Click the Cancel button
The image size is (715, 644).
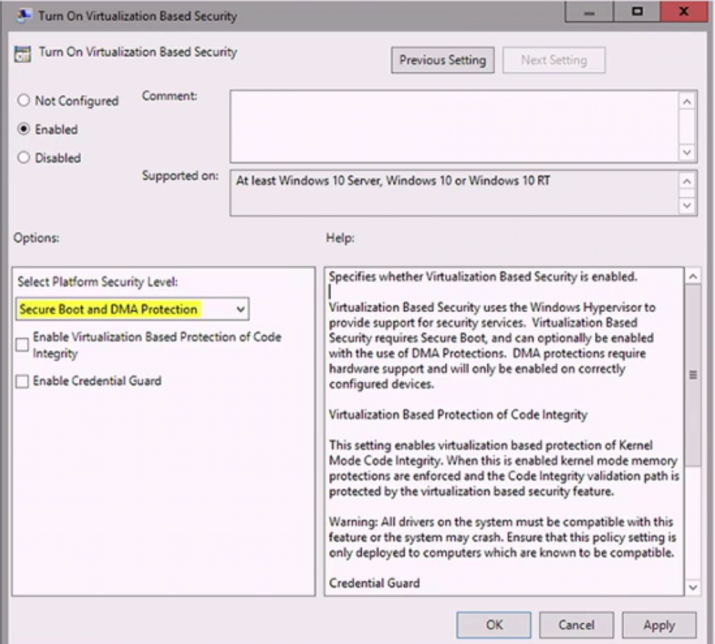click(x=576, y=625)
